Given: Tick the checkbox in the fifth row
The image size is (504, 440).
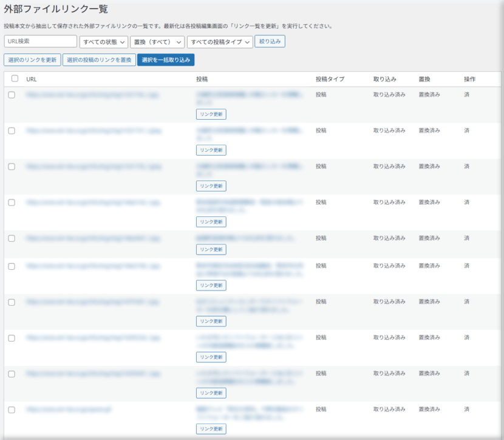Looking at the screenshot, I should (x=12, y=238).
